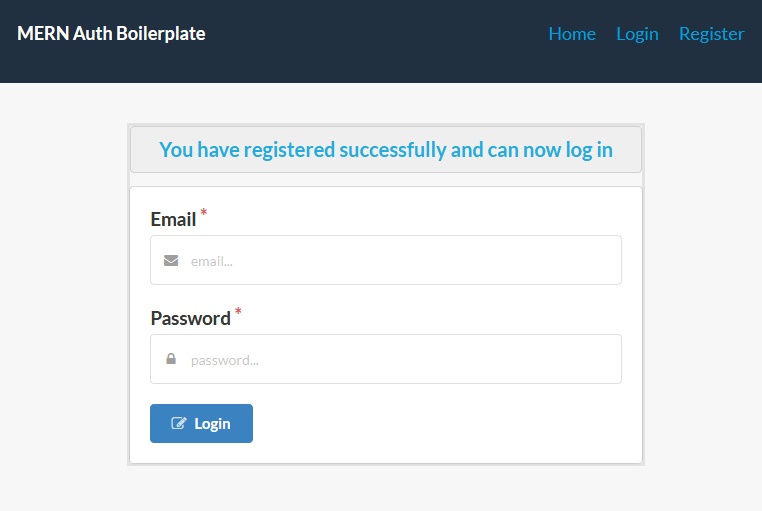Click the registered successfully message banner
Viewport: 762px width, 511px height.
(386, 150)
